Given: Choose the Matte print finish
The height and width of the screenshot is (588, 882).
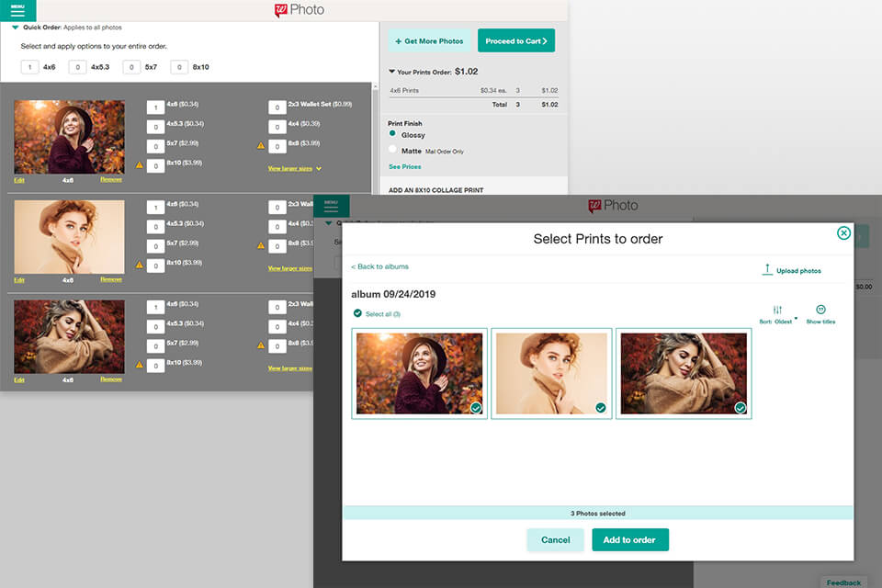Looking at the screenshot, I should coord(393,150).
